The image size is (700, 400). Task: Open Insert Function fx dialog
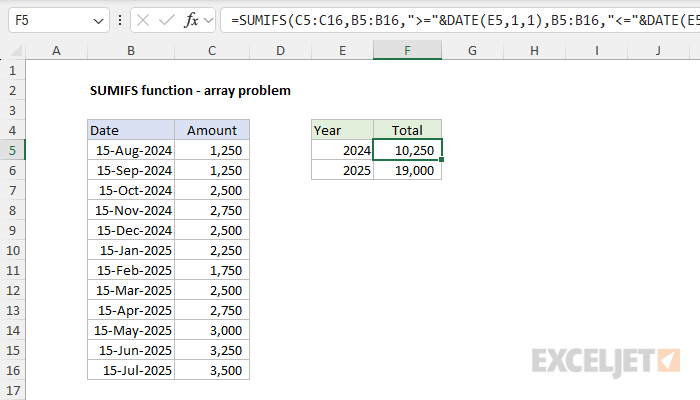coord(191,20)
